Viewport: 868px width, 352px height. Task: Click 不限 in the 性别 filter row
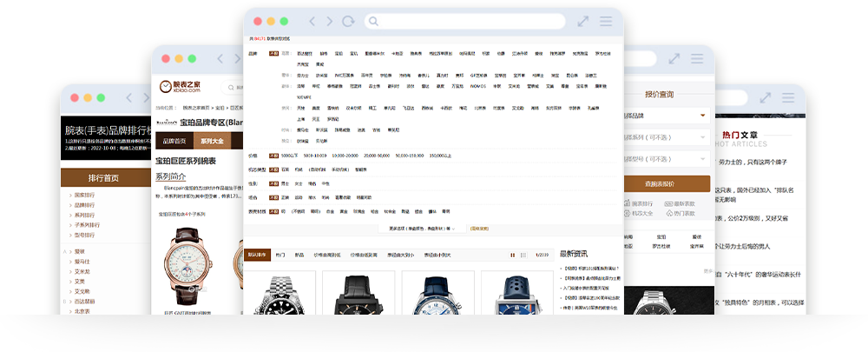273,183
